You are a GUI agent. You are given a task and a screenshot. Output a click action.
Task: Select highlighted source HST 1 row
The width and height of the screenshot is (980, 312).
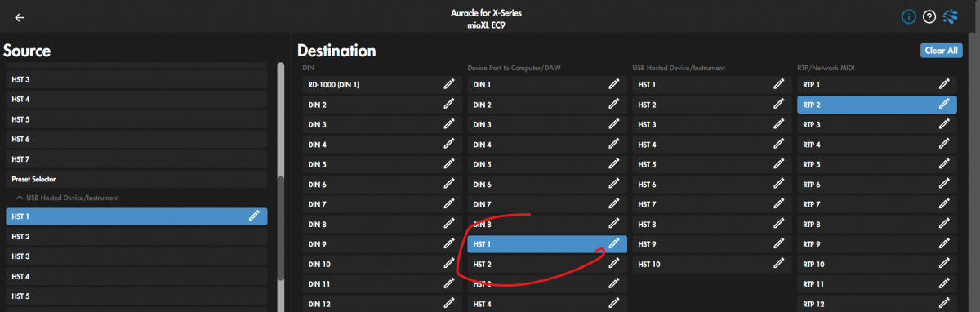pos(136,216)
